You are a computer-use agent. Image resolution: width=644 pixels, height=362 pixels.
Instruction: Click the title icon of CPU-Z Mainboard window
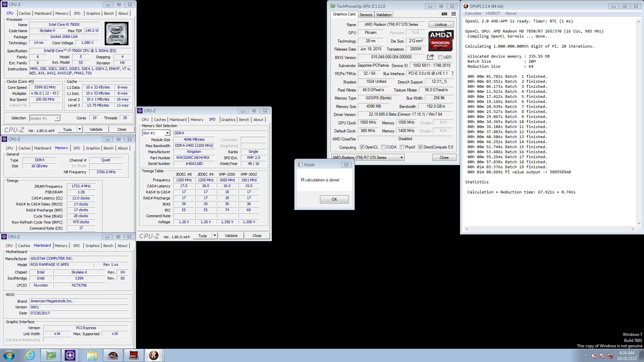4,237
